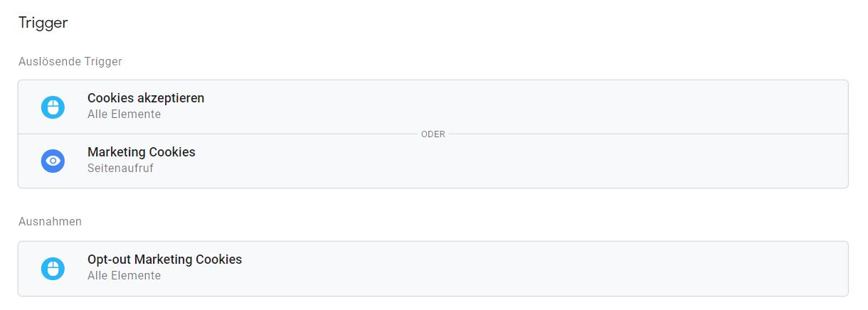
Task: Select the empty area of Marketing Cookies row
Action: coord(526,161)
